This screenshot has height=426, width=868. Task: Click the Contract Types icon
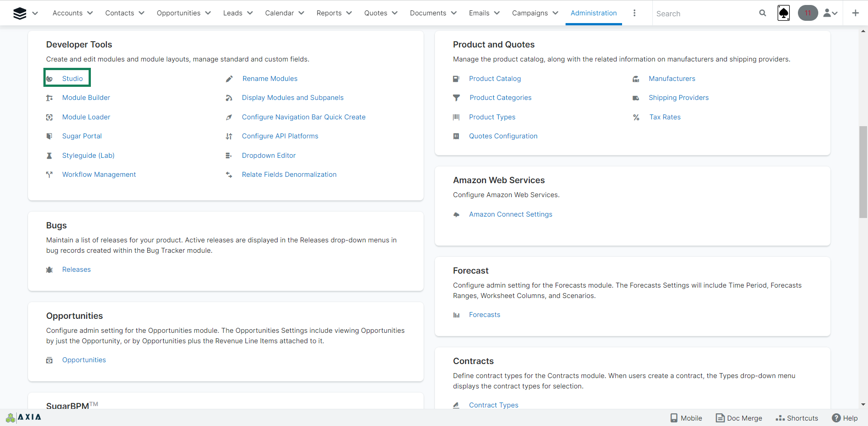456,405
